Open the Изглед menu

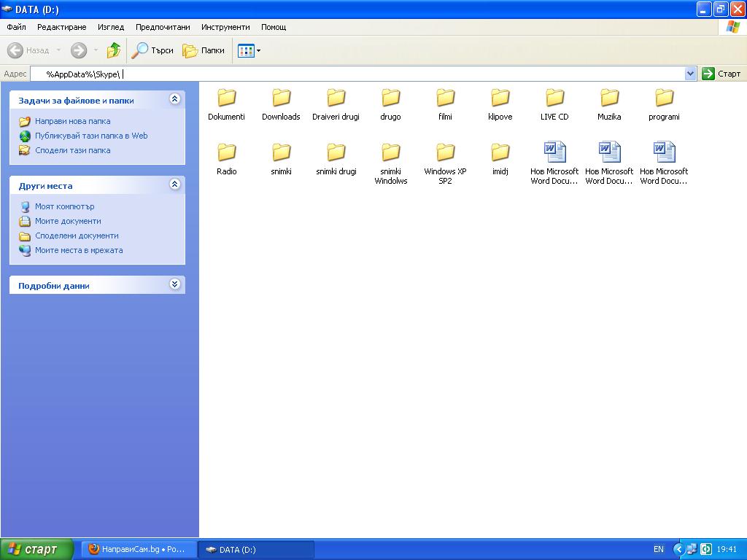pos(111,27)
